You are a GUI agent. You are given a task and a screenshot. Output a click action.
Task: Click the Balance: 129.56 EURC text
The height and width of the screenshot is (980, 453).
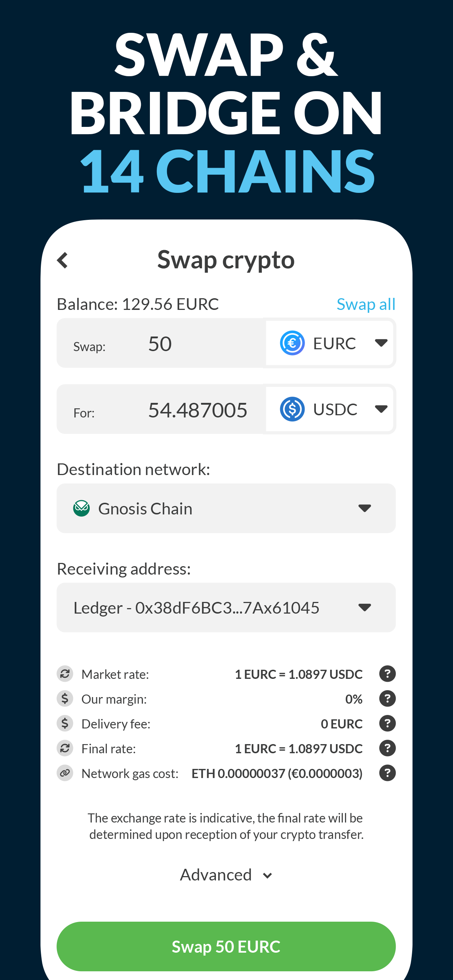click(138, 304)
